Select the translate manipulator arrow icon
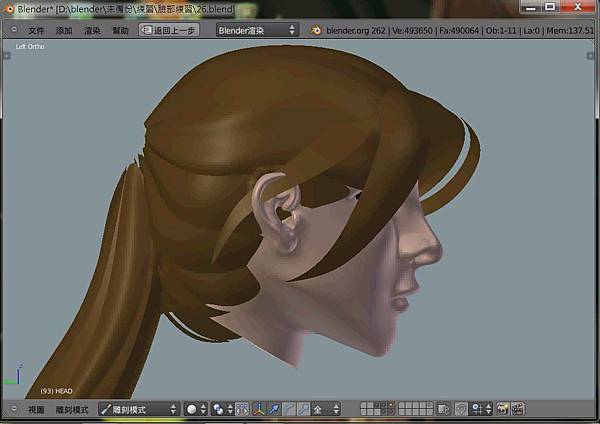 pyautogui.click(x=273, y=409)
